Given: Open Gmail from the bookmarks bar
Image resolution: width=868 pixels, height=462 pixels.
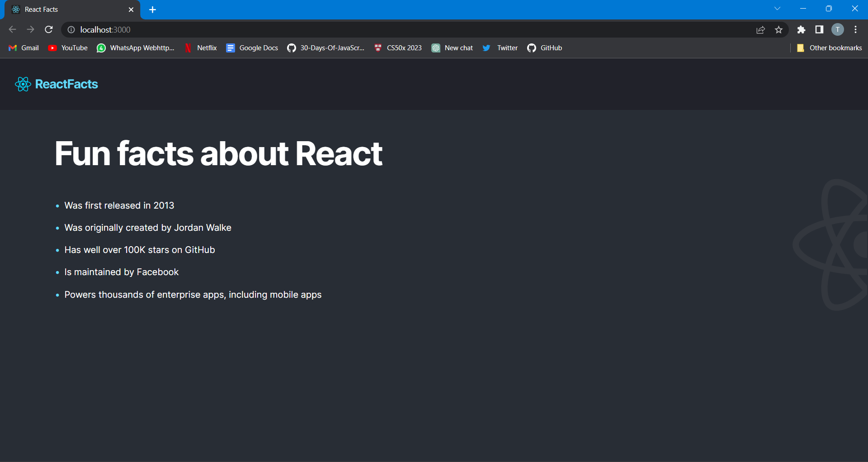Looking at the screenshot, I should (23, 48).
